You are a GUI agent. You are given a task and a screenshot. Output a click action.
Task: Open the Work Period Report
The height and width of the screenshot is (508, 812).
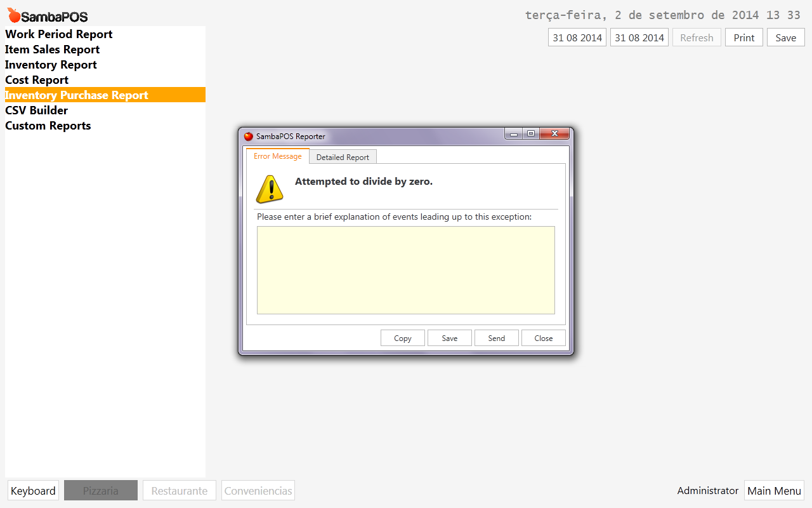(59, 34)
